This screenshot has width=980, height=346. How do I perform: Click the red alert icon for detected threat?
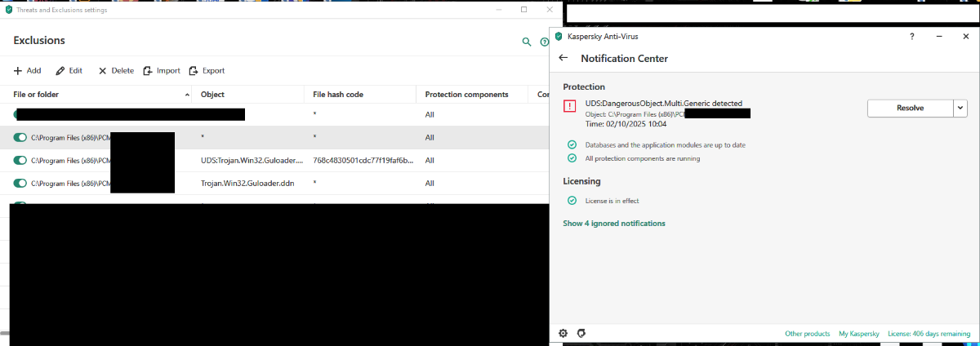tap(569, 106)
